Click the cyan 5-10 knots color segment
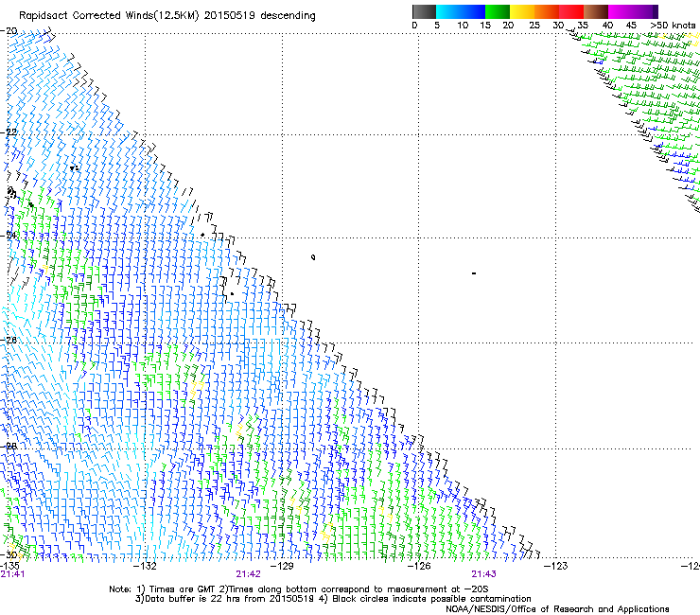 pos(448,11)
